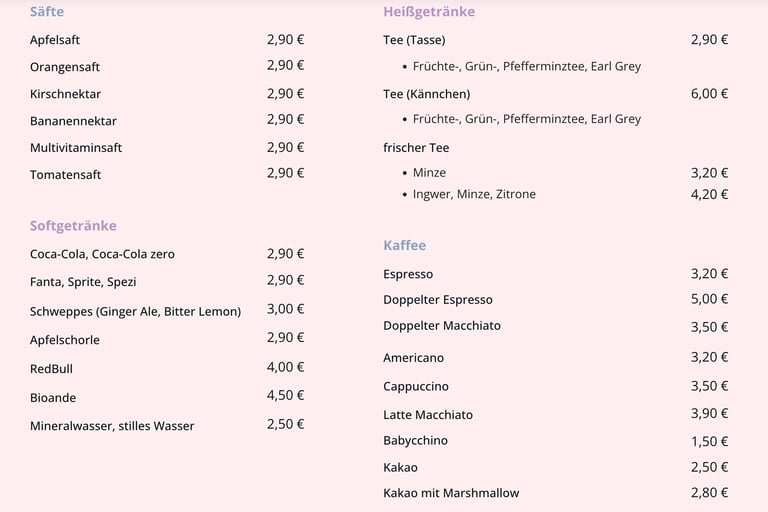Select the Orangensaft menu entry

[65, 67]
